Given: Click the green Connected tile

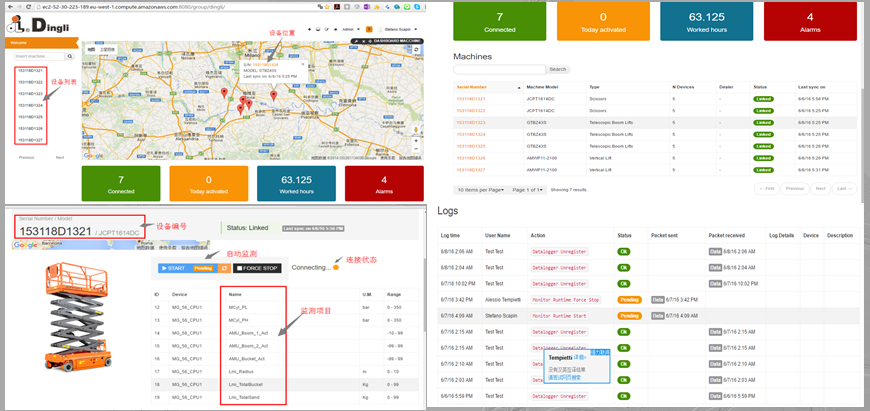Looking at the screenshot, I should click(x=119, y=183).
